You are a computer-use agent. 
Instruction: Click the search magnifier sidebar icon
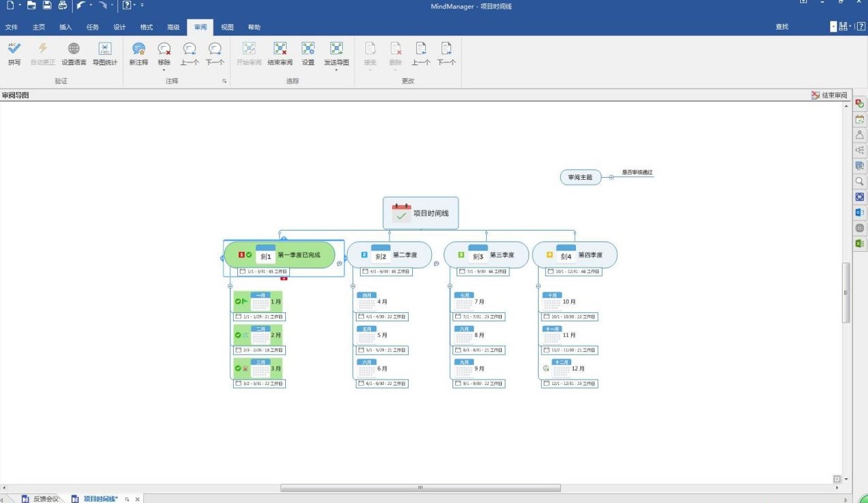pyautogui.click(x=859, y=182)
